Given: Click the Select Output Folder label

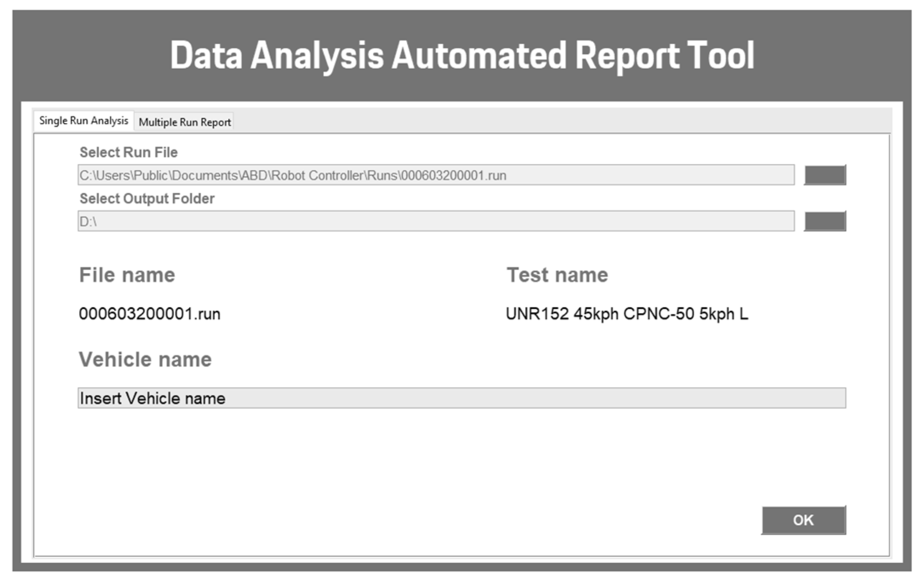Looking at the screenshot, I should pos(147,199).
